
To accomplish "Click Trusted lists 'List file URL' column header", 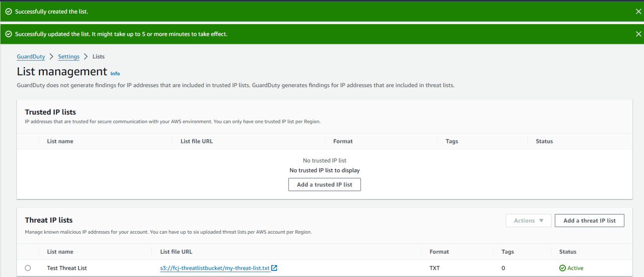I will (197, 142).
